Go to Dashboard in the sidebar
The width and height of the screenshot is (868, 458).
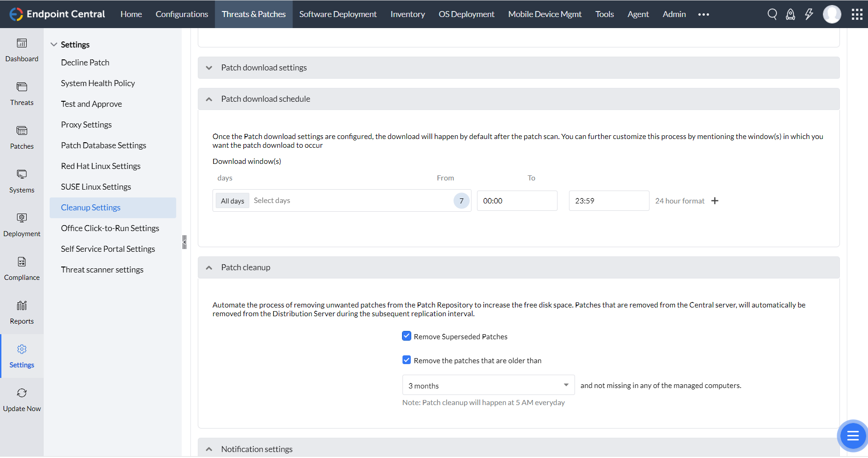(22, 50)
